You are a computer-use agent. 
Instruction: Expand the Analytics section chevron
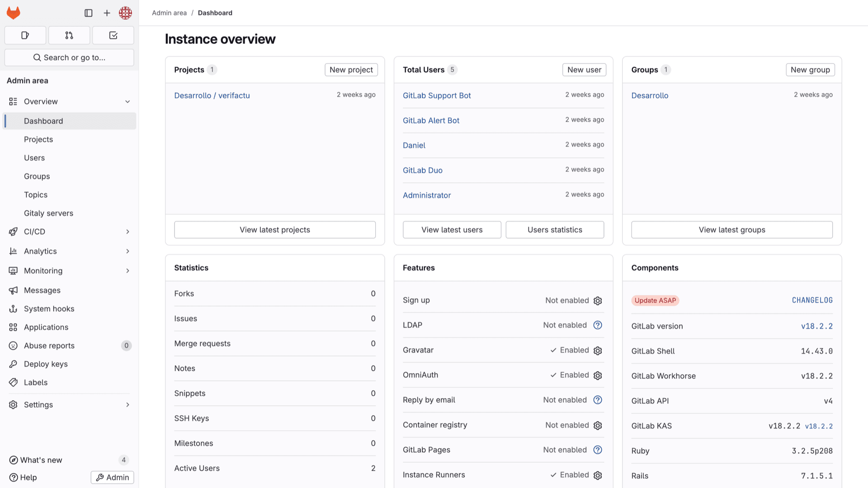127,251
